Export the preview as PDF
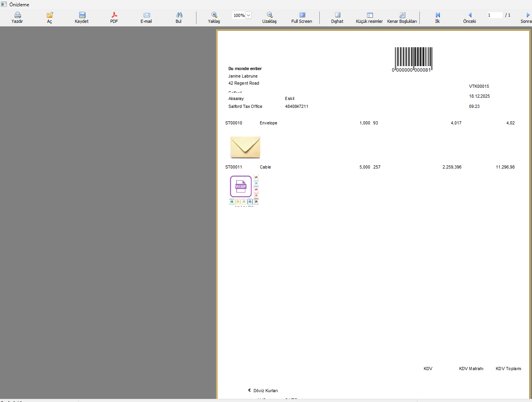 pos(114,15)
